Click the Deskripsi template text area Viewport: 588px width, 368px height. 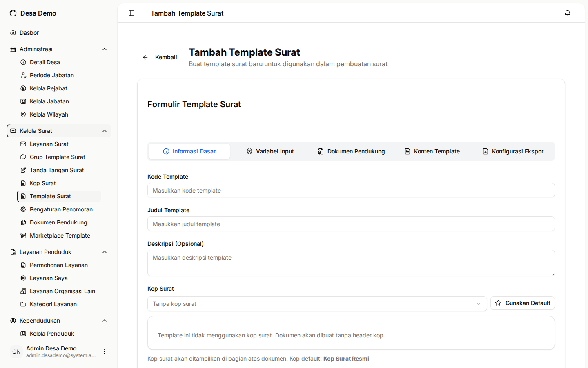(x=351, y=263)
